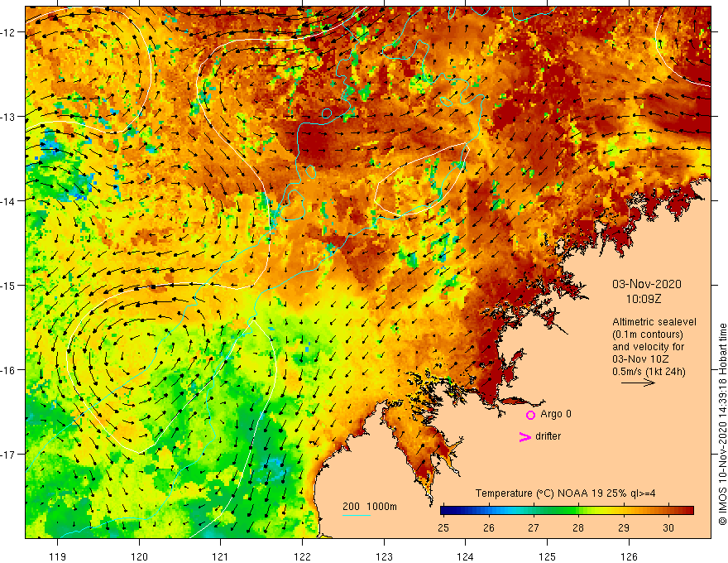728x563 pixels.
Task: Click the 'and velocity for' legend line
Action: coord(648,347)
